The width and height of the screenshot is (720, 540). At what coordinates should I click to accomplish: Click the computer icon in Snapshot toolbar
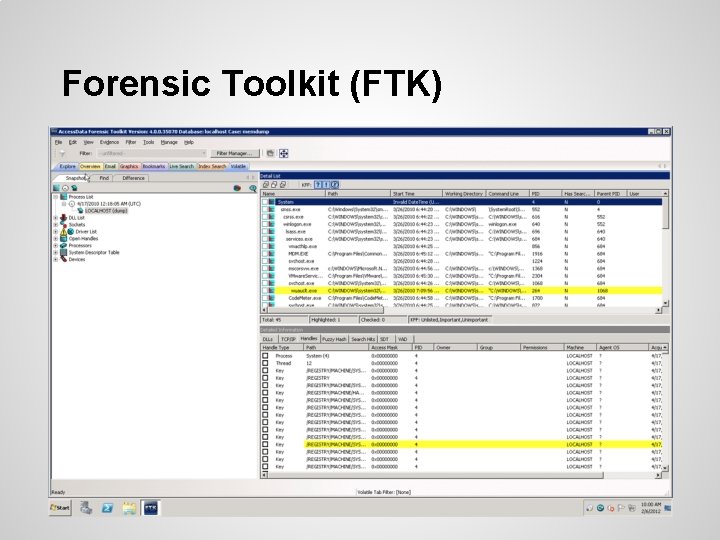coord(74,188)
